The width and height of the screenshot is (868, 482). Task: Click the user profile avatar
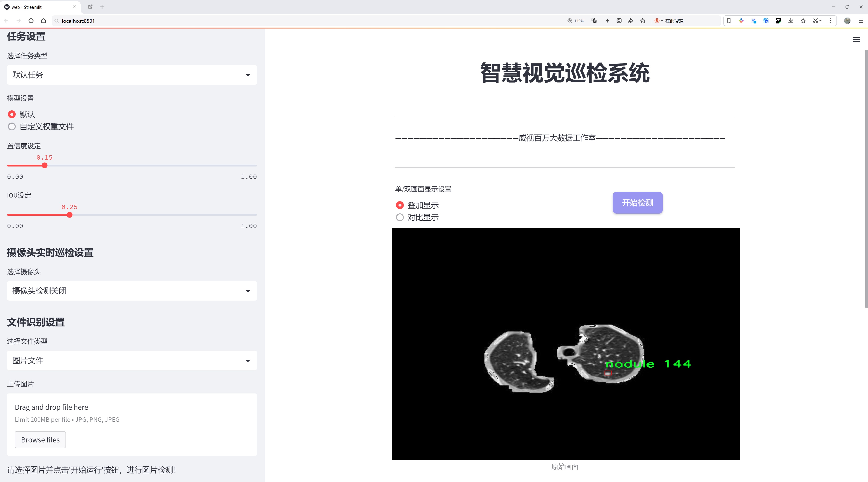click(x=847, y=20)
